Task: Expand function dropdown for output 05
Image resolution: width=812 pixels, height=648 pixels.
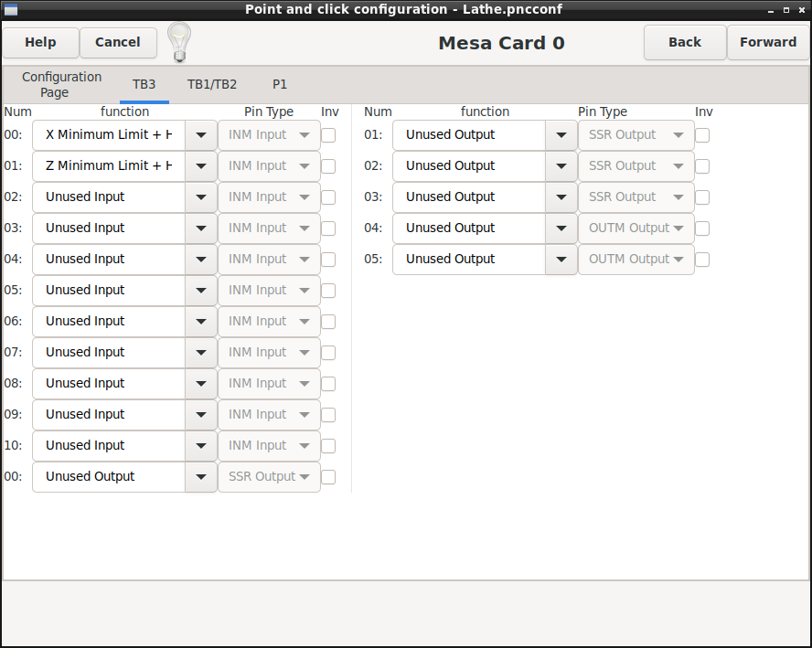Action: pos(561,260)
